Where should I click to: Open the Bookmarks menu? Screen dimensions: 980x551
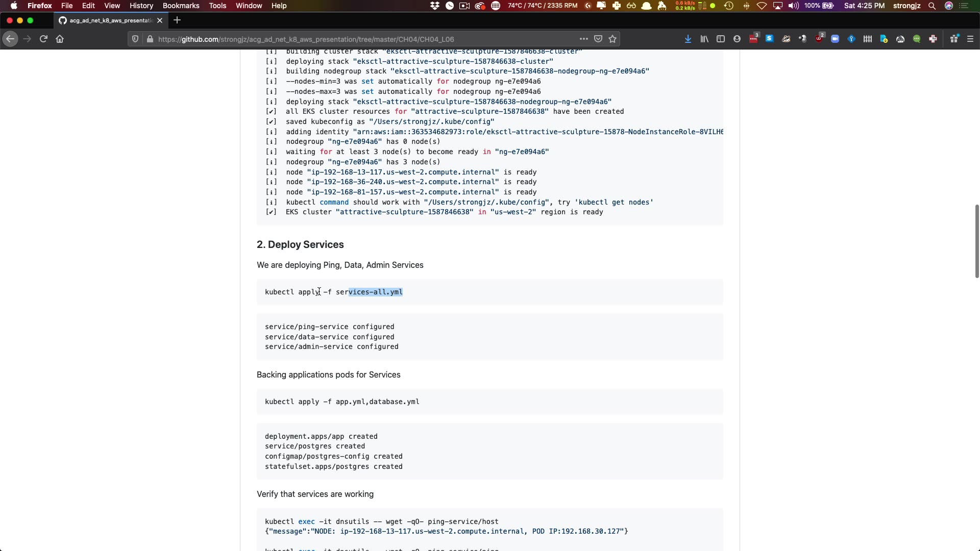181,6
